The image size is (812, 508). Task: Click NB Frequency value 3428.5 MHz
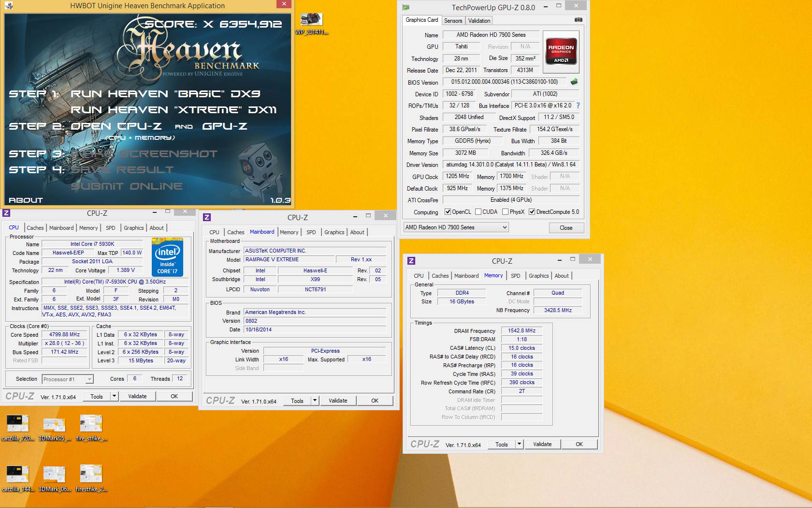pos(558,311)
